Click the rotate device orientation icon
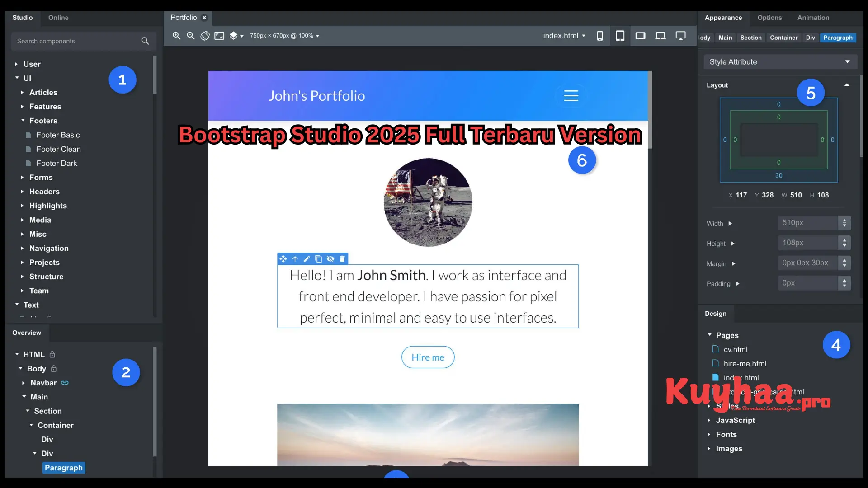Screen dimensions: 868x488 point(205,36)
